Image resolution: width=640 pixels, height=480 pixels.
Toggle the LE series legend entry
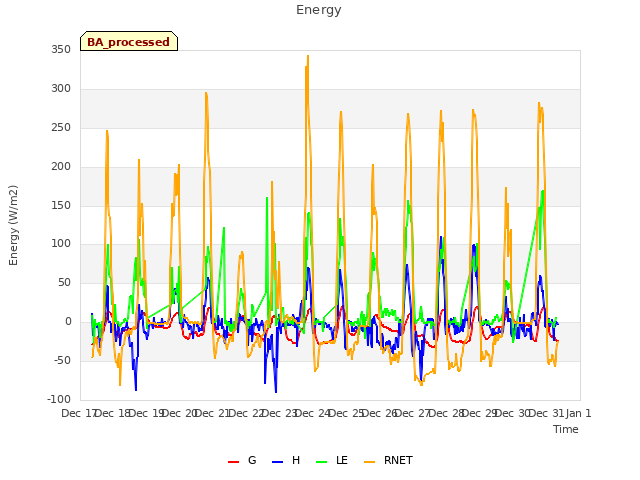tap(332, 460)
